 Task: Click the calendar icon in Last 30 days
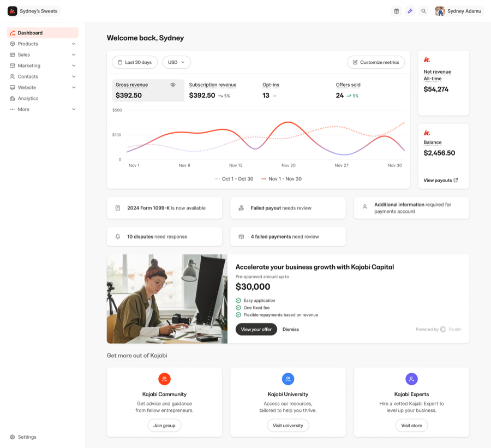pyautogui.click(x=120, y=62)
